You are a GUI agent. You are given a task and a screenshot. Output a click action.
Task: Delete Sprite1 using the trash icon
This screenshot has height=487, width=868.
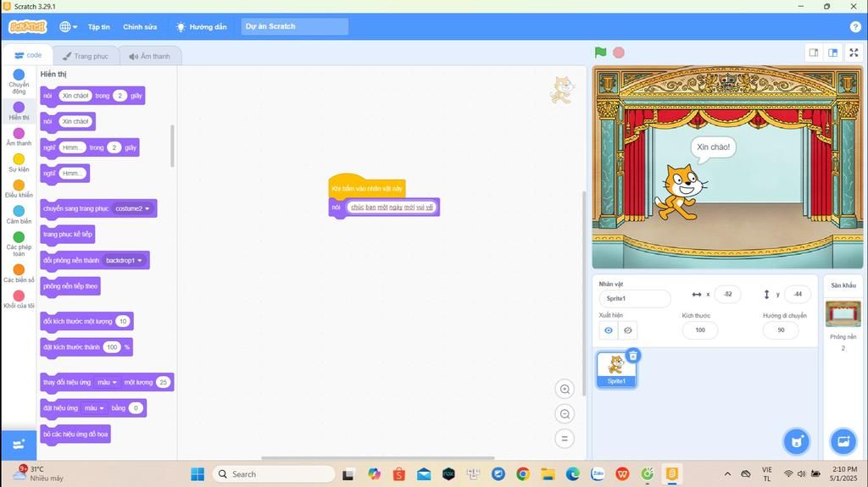(x=633, y=356)
